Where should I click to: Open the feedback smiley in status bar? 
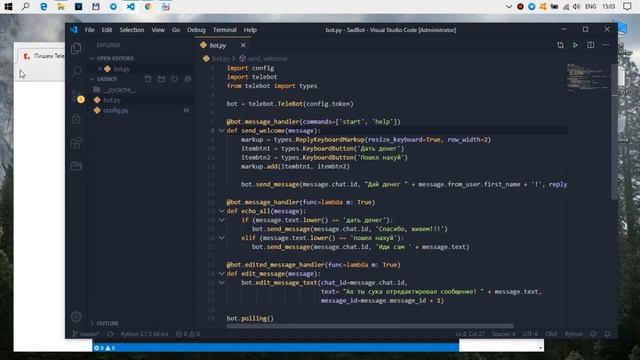click(x=593, y=334)
